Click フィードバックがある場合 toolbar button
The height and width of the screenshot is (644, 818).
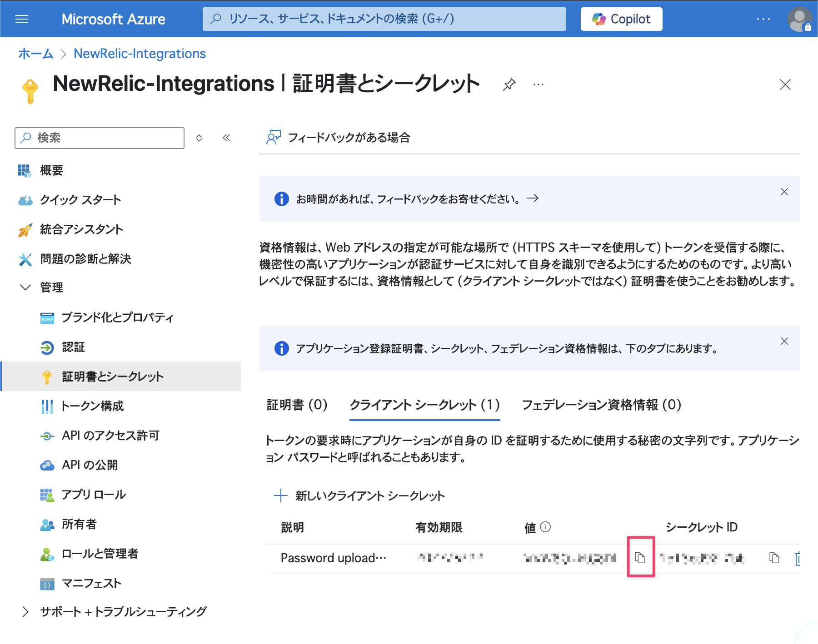point(338,138)
